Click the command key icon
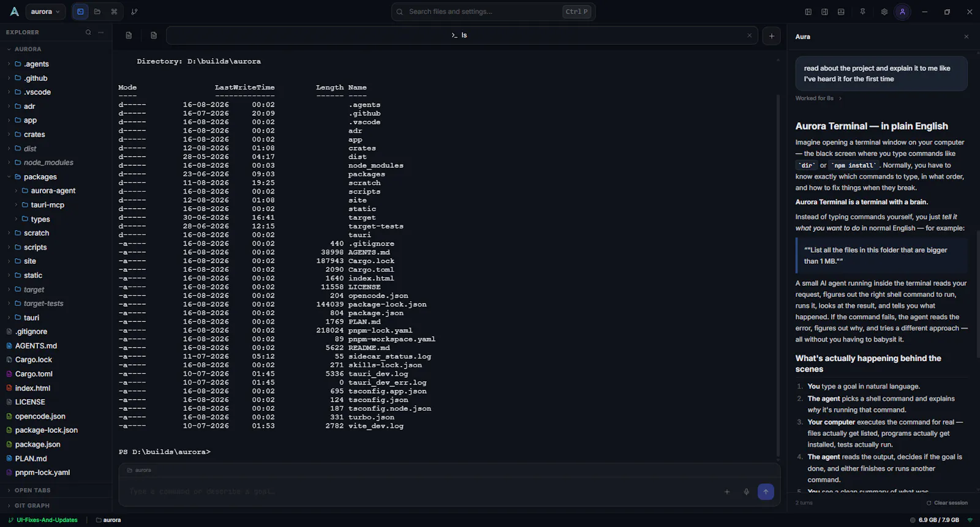980x527 pixels. [x=114, y=12]
